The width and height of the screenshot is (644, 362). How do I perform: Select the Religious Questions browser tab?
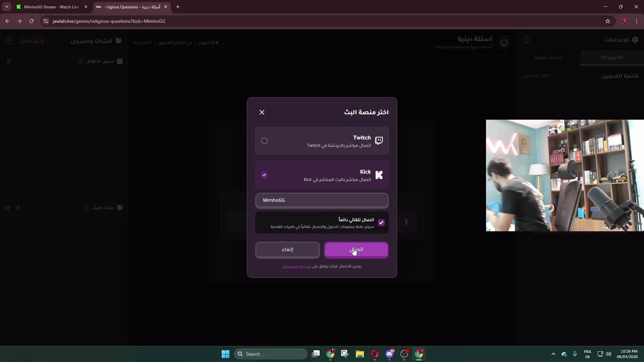click(x=131, y=7)
